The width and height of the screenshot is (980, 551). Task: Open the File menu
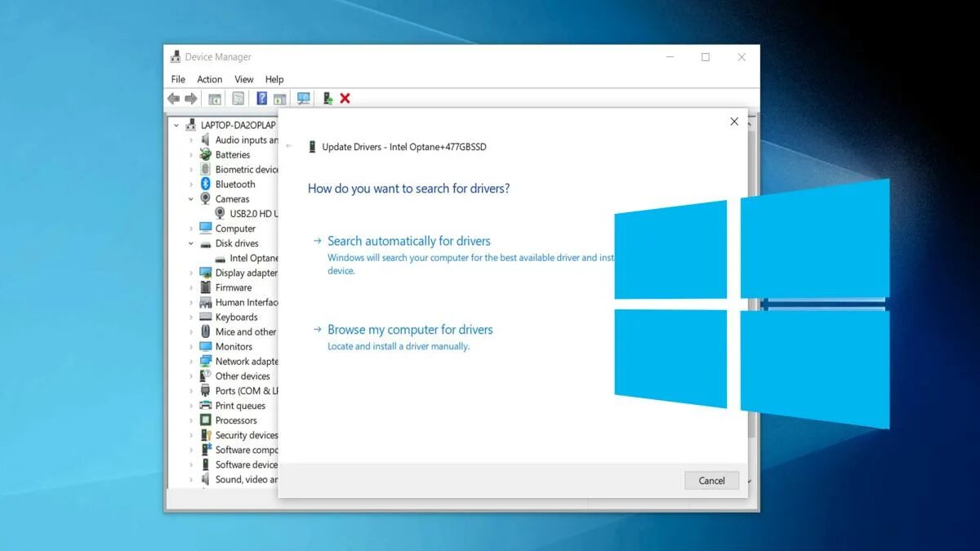coord(178,79)
